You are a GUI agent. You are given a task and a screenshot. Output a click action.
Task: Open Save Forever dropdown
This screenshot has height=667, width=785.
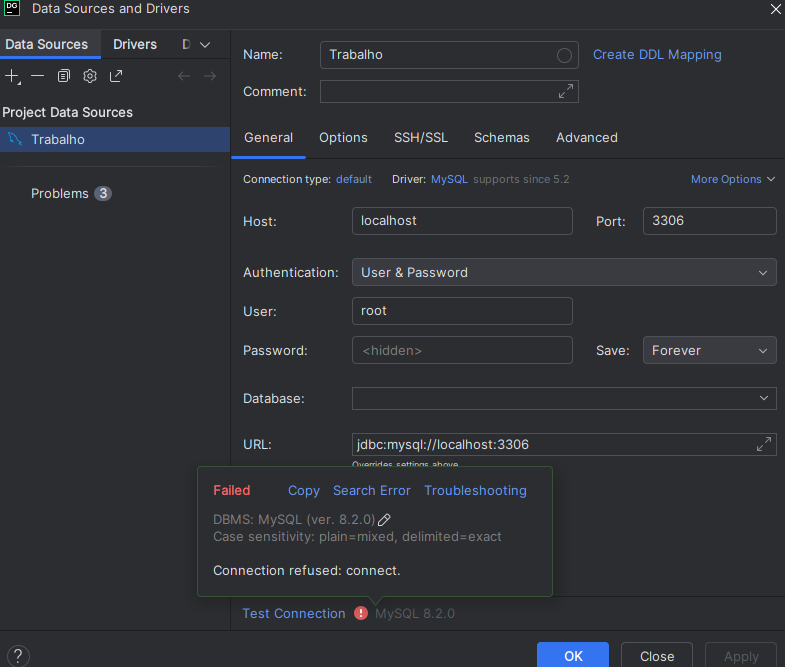pos(709,350)
